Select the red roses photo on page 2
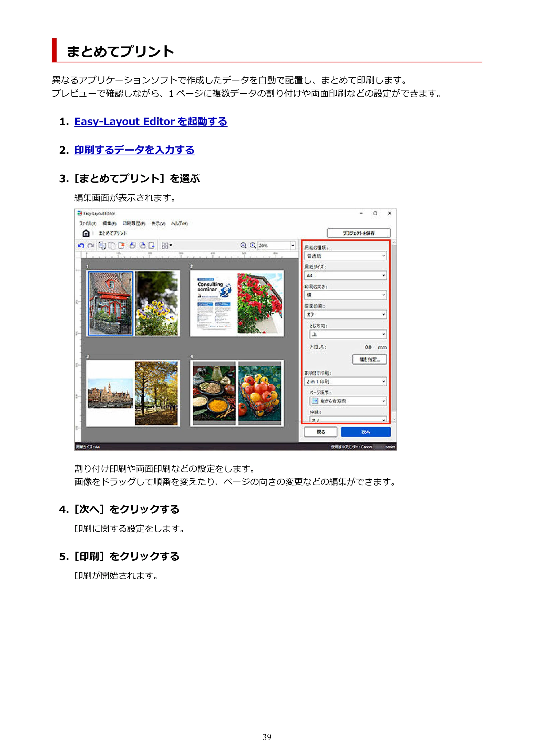The height and width of the screenshot is (756, 534). (260, 303)
